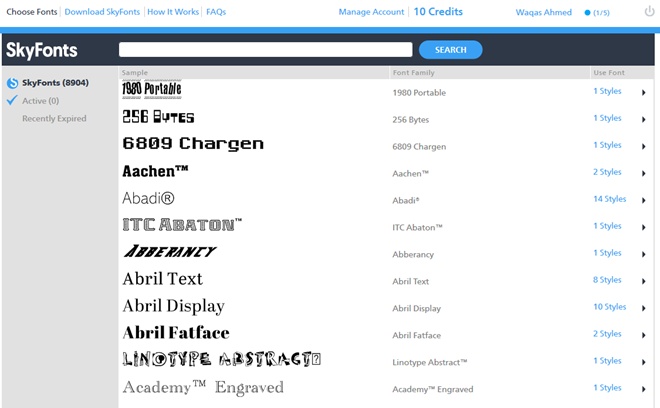Click the Abril Display font sample
The width and height of the screenshot is (660, 408).
point(173,307)
